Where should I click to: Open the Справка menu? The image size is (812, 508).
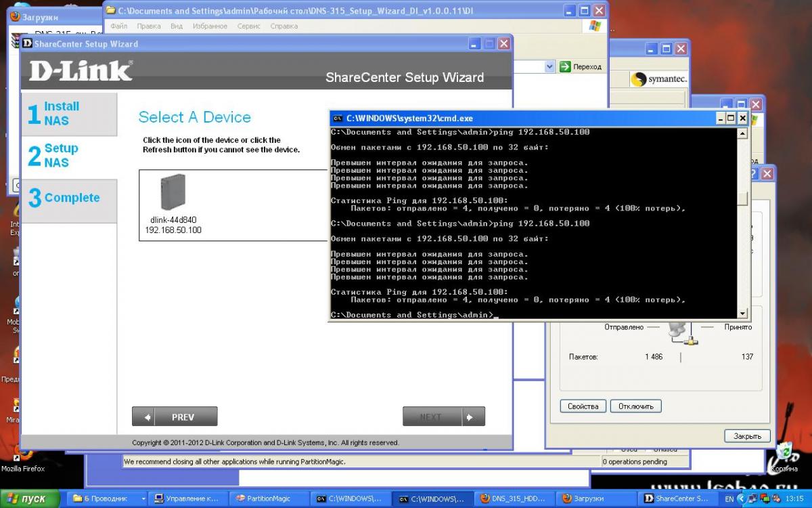284,26
